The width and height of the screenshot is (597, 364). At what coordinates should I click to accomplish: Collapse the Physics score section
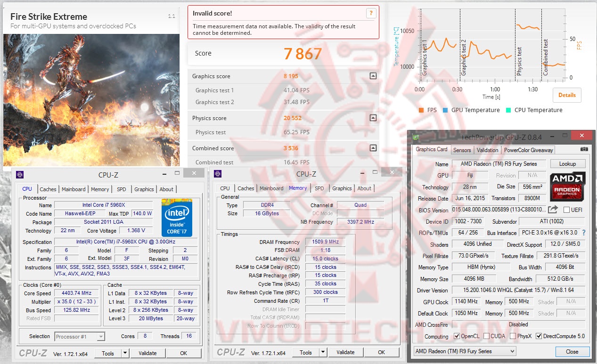tap(373, 118)
